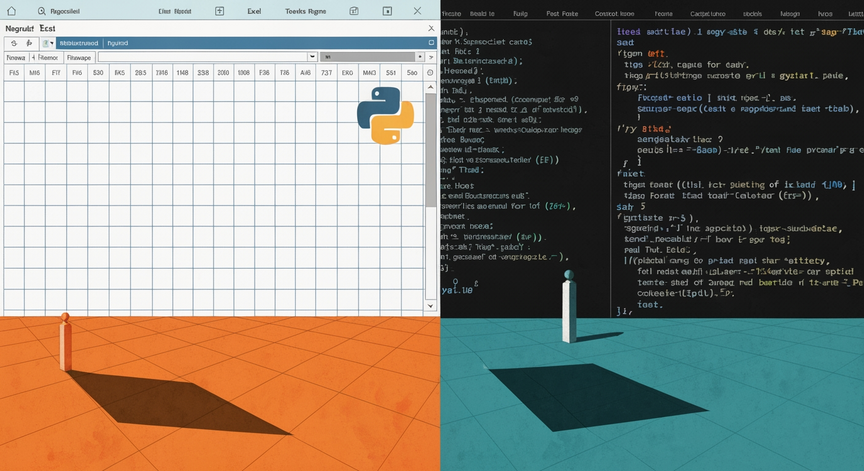Click the Python logo in the grid

[x=386, y=116]
